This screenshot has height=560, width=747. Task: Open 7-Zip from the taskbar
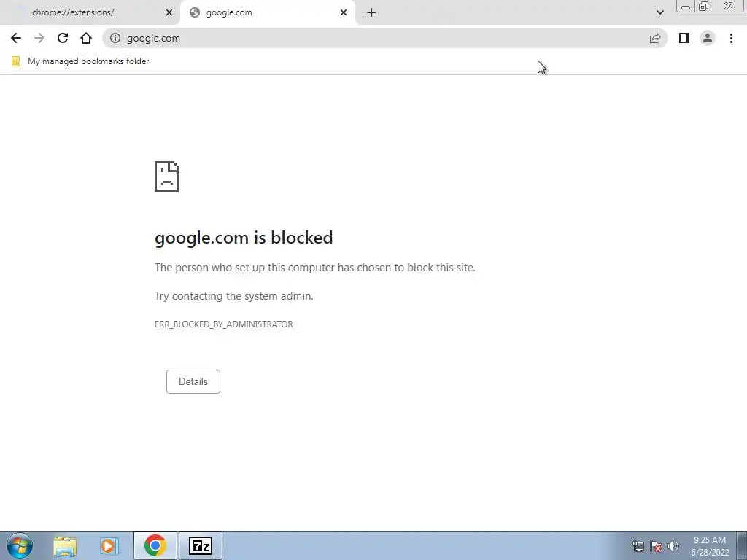[201, 545]
